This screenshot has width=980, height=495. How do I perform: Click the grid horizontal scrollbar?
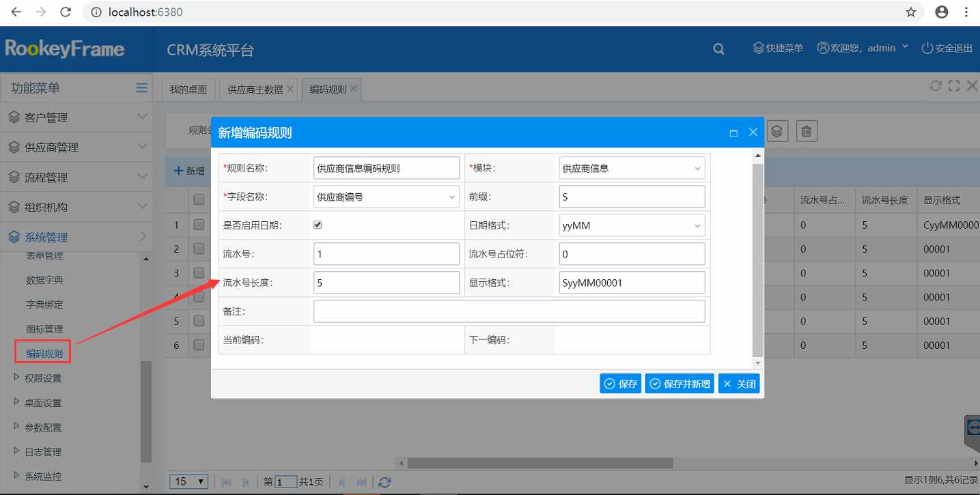[x=540, y=463]
